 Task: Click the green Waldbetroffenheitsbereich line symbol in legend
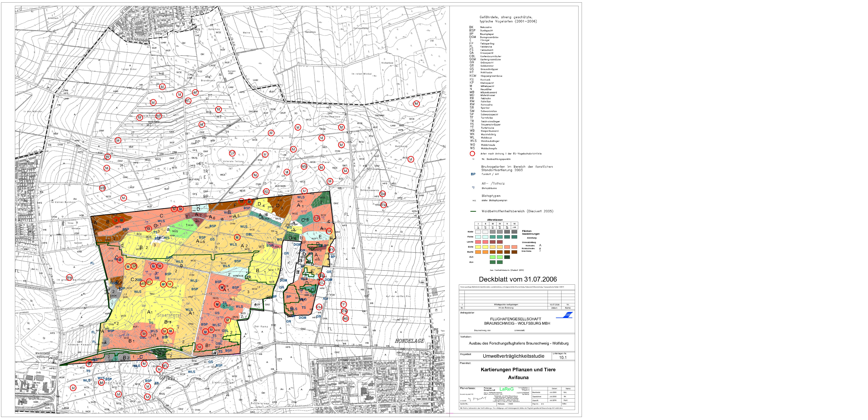point(473,211)
